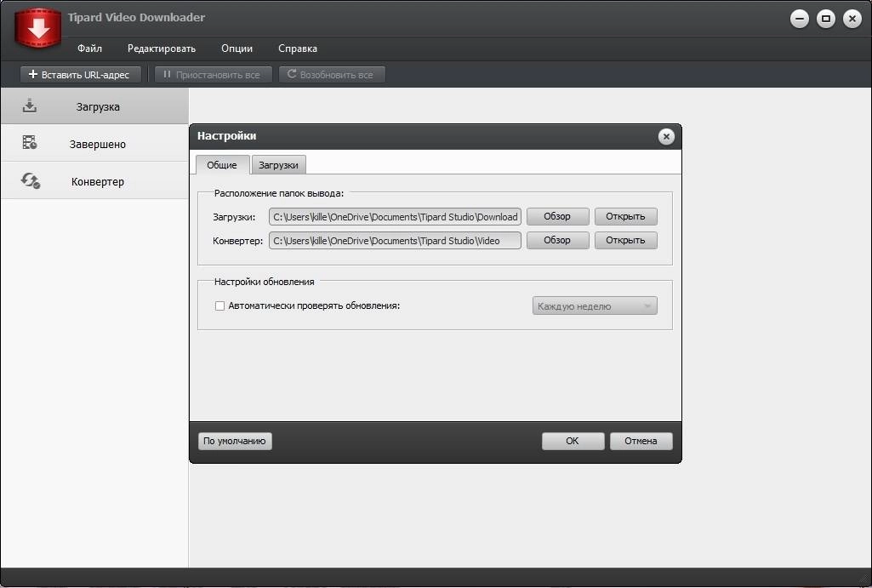
Task: Click Возобновить все toolbar button
Action: click(x=332, y=75)
